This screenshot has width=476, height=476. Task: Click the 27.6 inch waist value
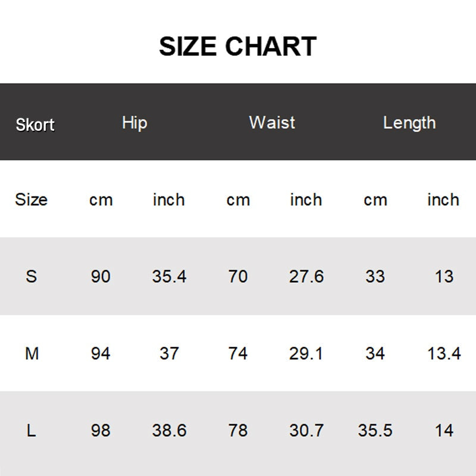pos(306,276)
